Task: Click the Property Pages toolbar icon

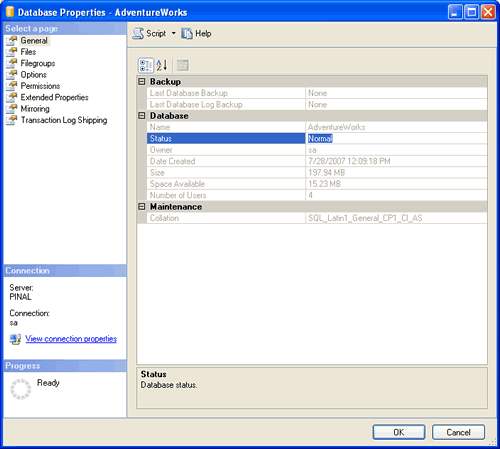Action: pos(182,65)
